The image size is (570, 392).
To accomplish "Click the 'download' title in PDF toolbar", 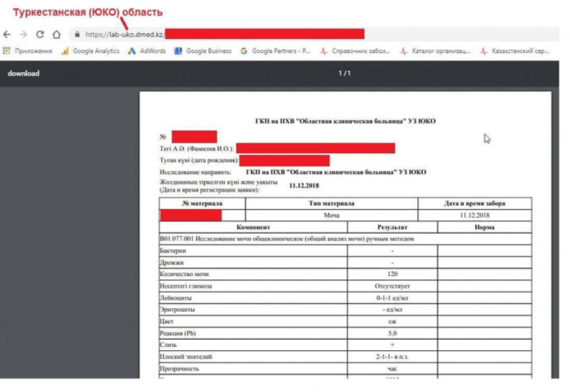I will pyautogui.click(x=23, y=74).
